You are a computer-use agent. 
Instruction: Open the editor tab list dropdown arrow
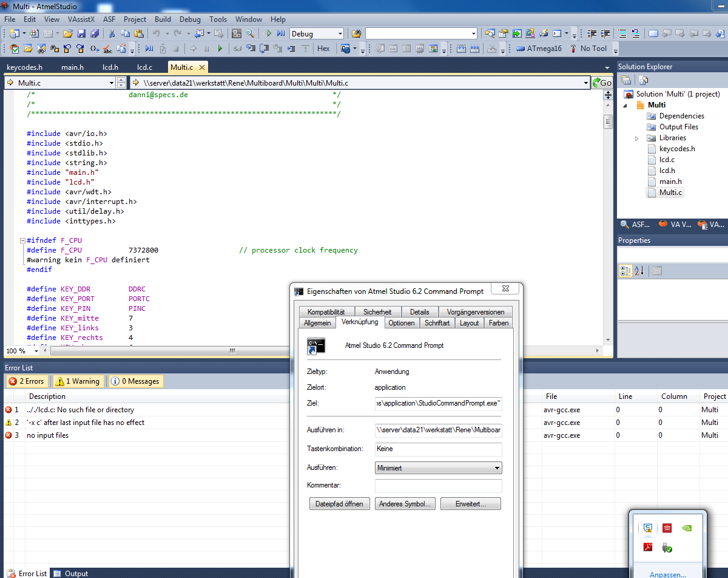click(x=607, y=67)
